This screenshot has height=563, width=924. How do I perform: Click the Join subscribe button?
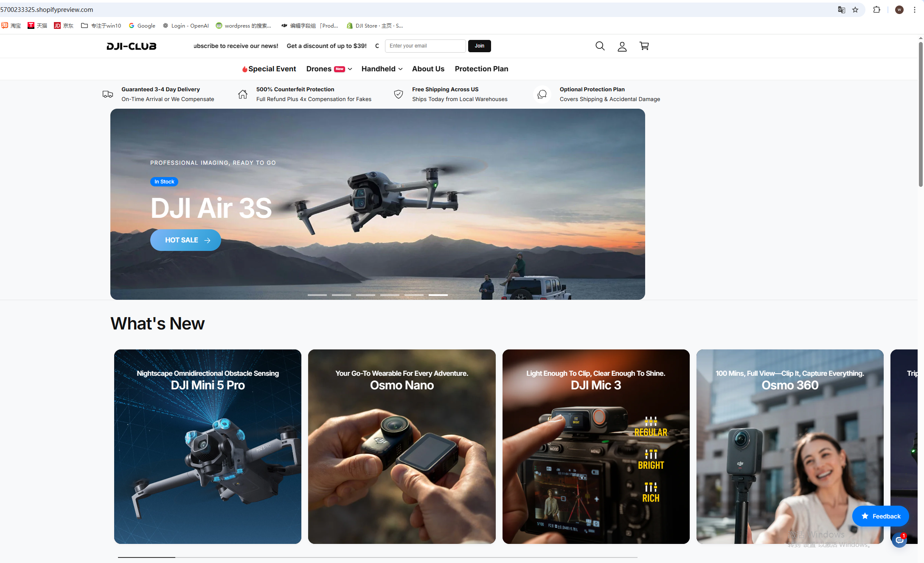tap(479, 46)
